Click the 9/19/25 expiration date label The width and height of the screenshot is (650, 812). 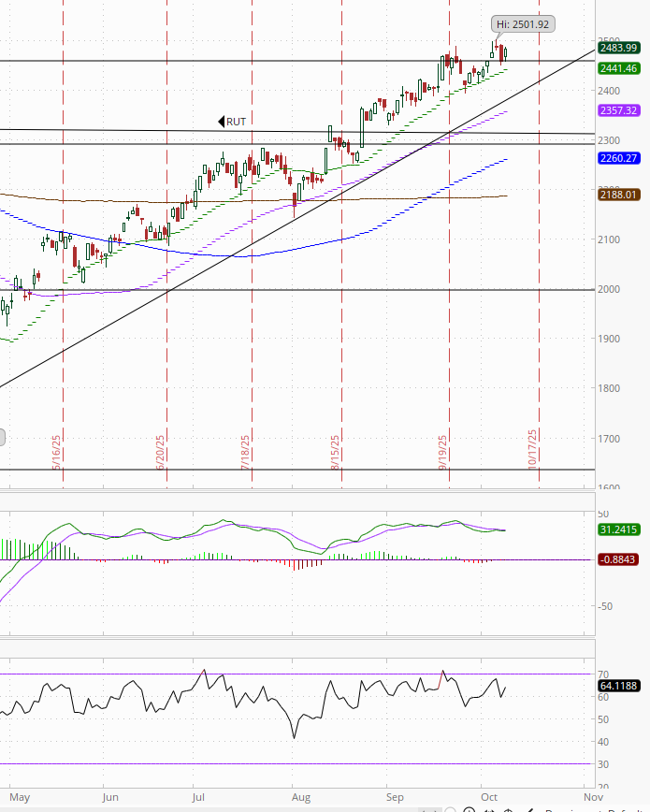(x=442, y=452)
